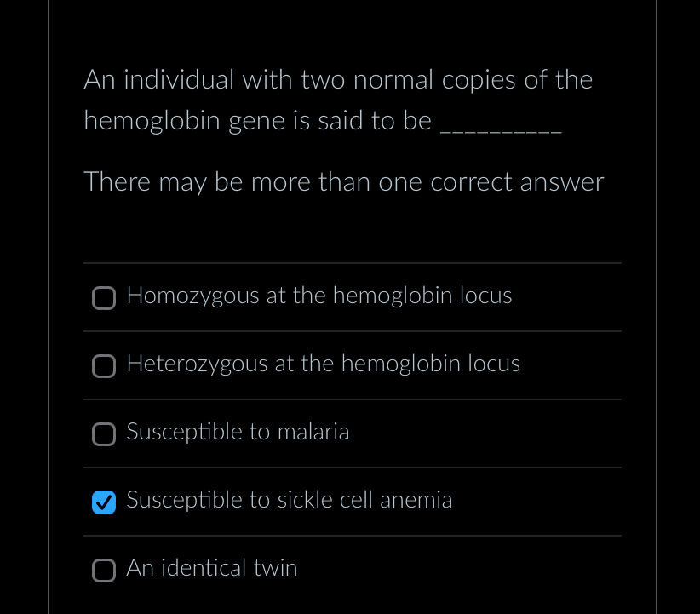700x614 pixels.
Task: Click the answer row containing "An identical twin"
Action: point(353,570)
